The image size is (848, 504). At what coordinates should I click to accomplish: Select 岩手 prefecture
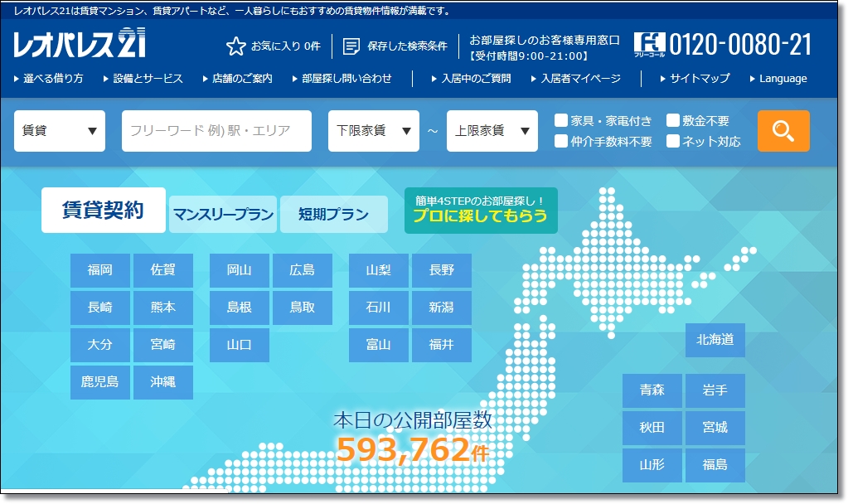(715, 390)
